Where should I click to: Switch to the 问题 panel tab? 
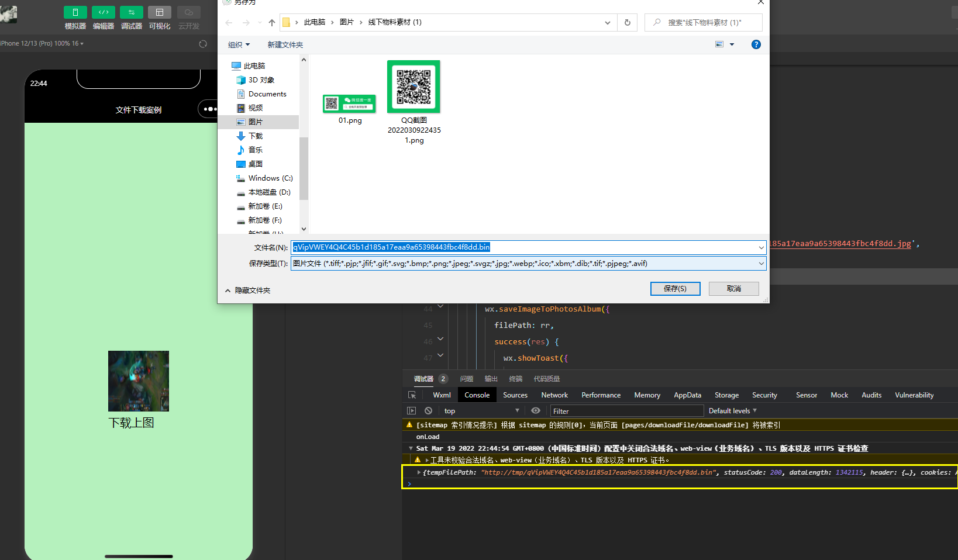pyautogui.click(x=467, y=379)
